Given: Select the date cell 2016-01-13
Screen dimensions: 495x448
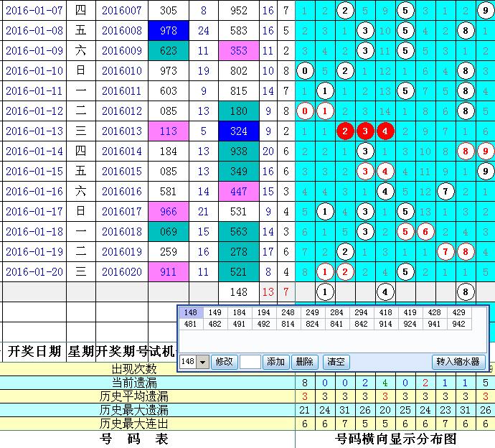Looking at the screenshot, I should (34, 131).
